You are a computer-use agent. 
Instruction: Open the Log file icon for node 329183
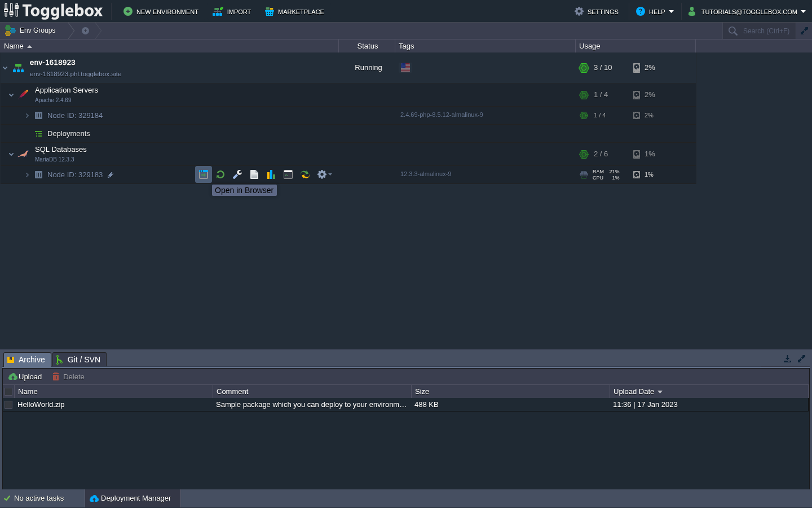point(254,174)
